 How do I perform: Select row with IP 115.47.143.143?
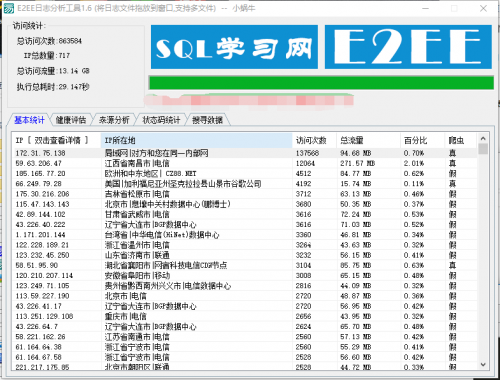pyautogui.click(x=245, y=204)
